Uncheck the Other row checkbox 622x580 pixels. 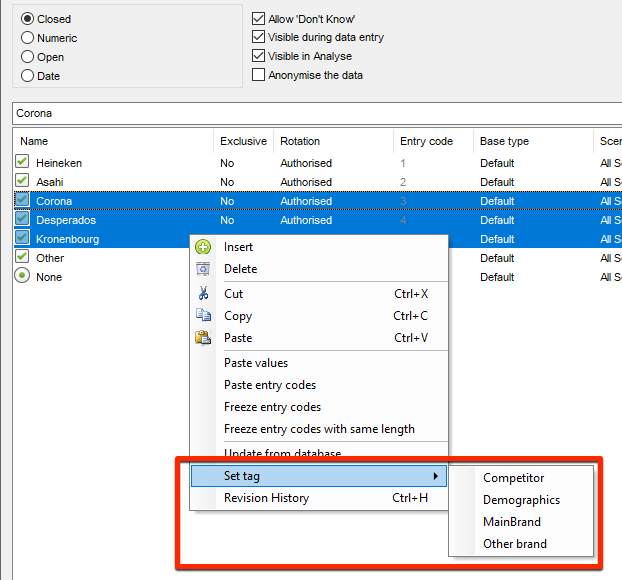pyautogui.click(x=22, y=257)
